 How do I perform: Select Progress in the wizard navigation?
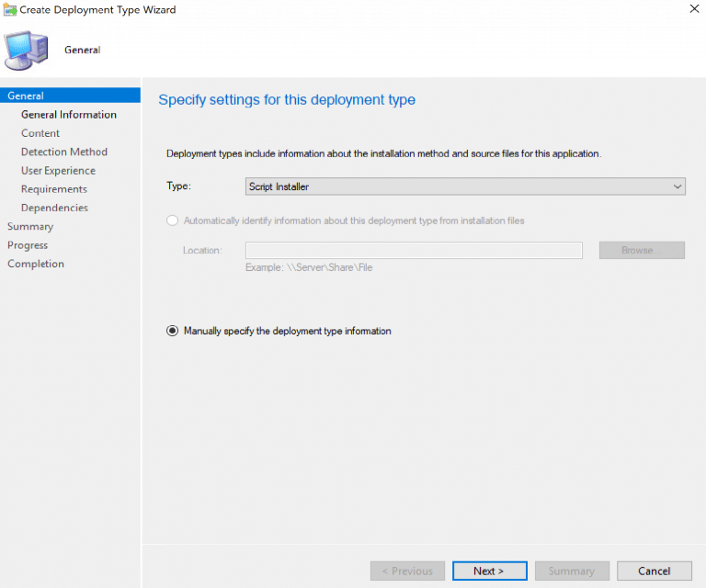coord(28,245)
